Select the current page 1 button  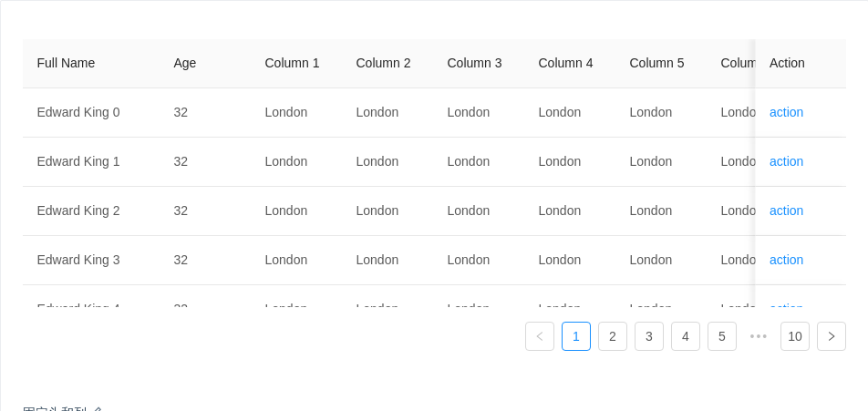[576, 336]
